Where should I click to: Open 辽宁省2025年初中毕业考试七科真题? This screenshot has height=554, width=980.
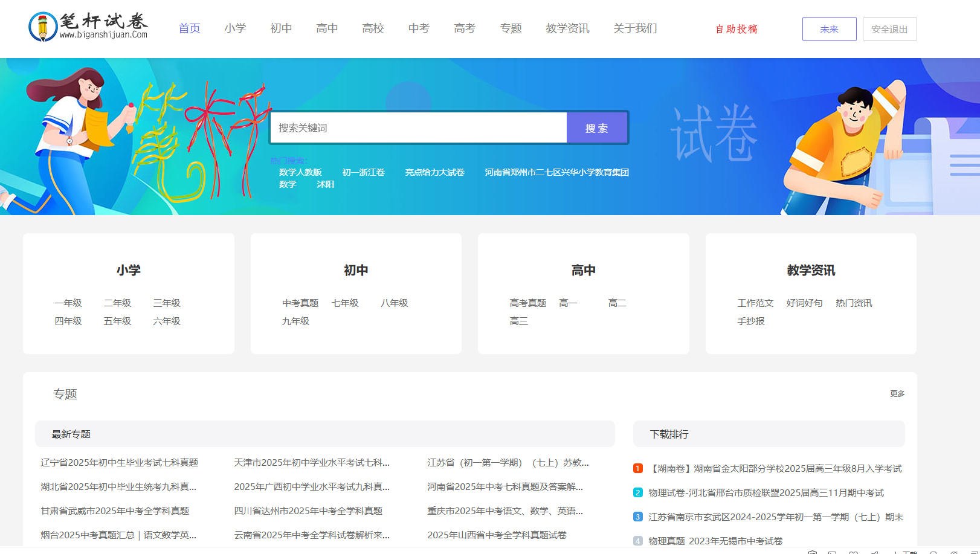tap(120, 462)
